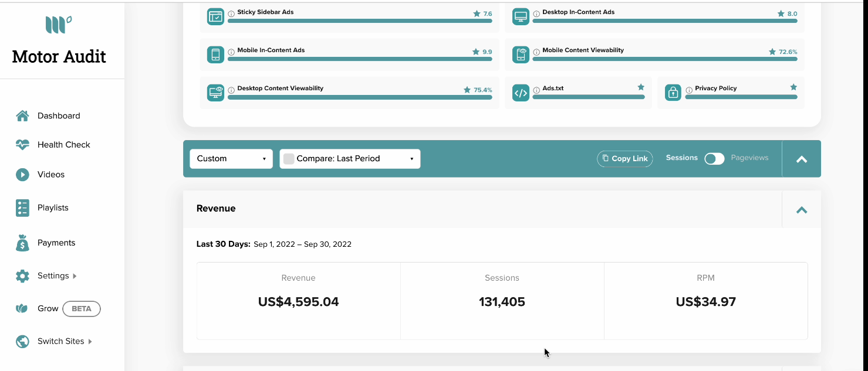Image resolution: width=868 pixels, height=371 pixels.
Task: Click the Sticky Sidebar Ads score 7.6
Action: point(488,13)
